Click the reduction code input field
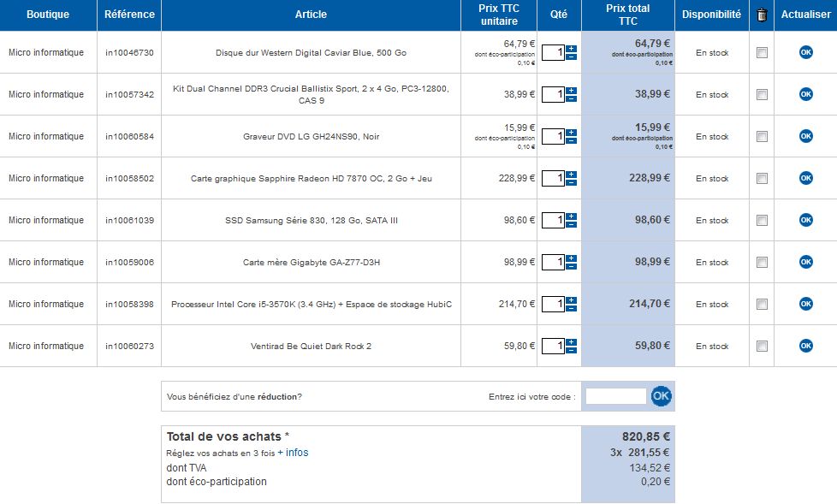 [616, 396]
